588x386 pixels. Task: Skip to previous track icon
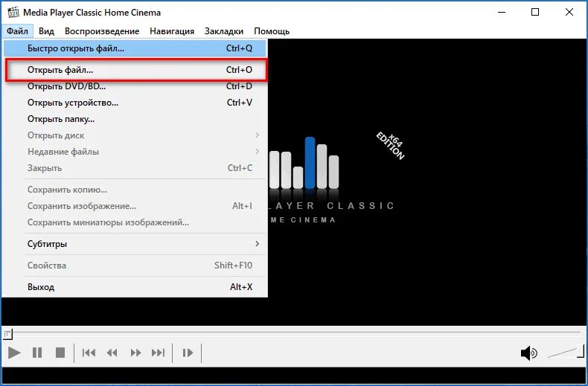coord(89,353)
